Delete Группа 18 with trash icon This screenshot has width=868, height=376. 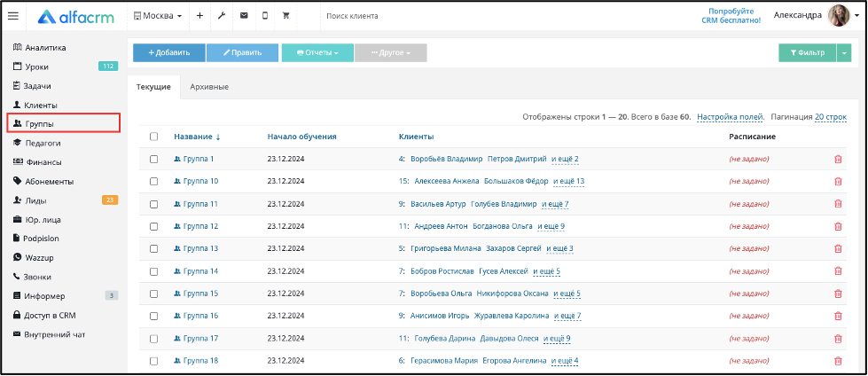838,361
